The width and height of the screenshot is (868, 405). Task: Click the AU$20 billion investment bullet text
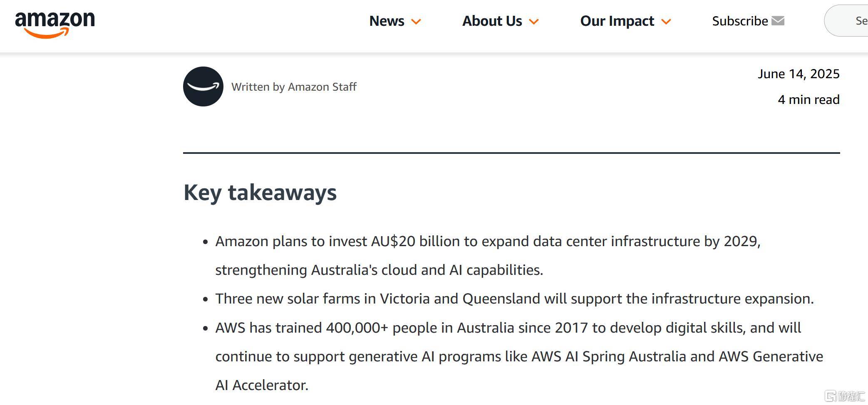pyautogui.click(x=488, y=255)
